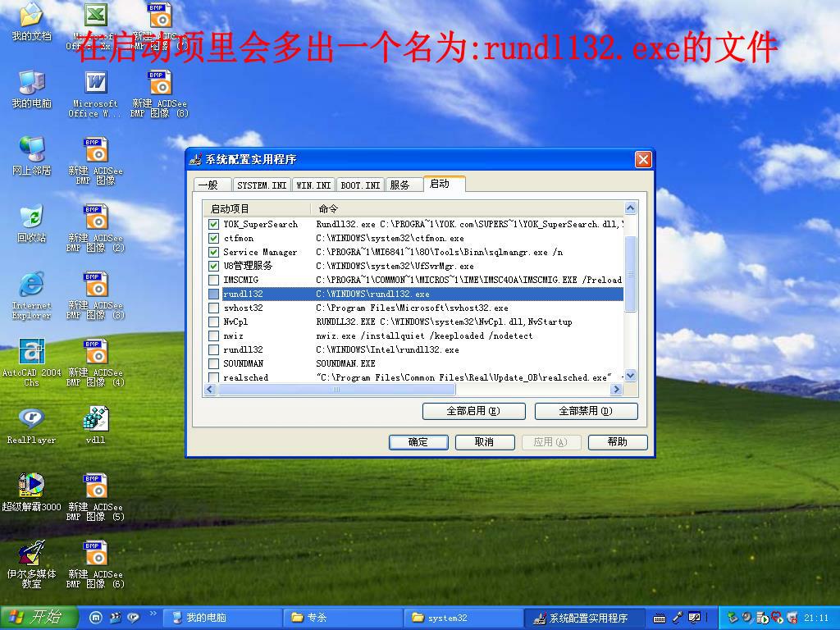The width and height of the screenshot is (840, 630).
Task: Enable the IMSCMIG startup checkbox
Action: (x=214, y=280)
